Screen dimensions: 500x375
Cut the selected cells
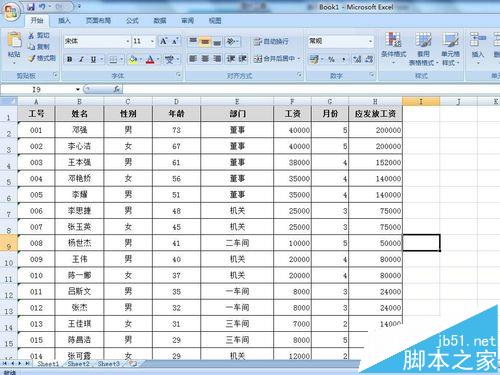click(x=39, y=35)
